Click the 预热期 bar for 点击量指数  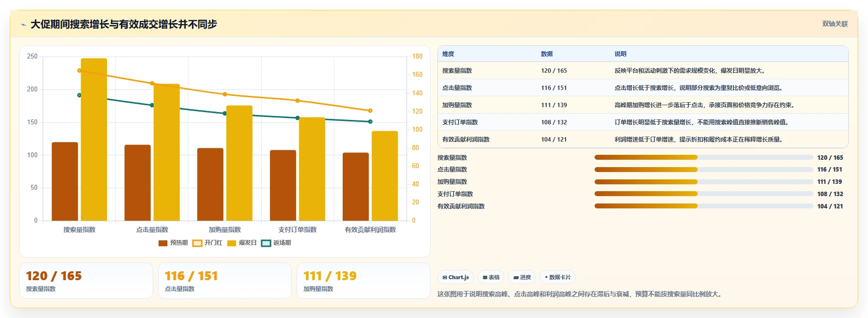(x=137, y=183)
